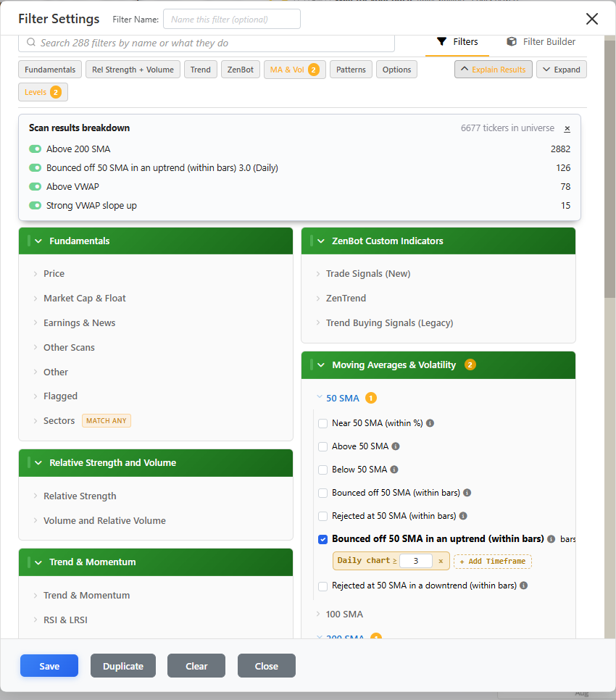The width and height of the screenshot is (616, 700).
Task: Switch to the Filter Builder tab
Action: pos(541,42)
